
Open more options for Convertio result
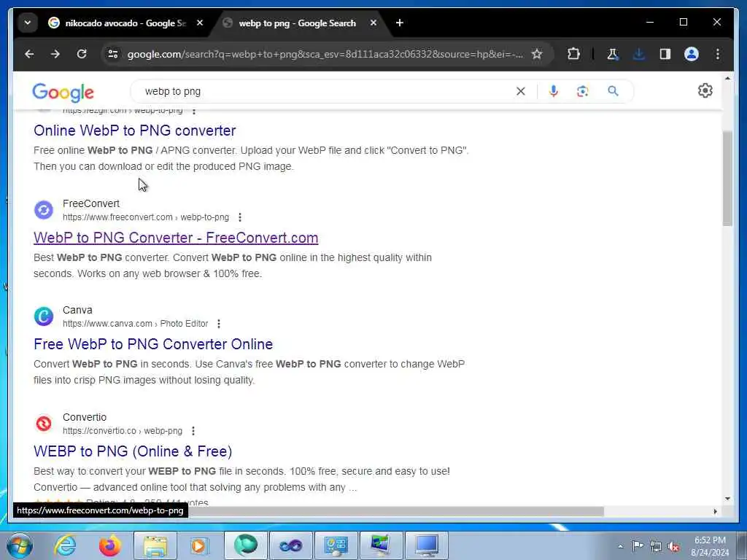193,431
